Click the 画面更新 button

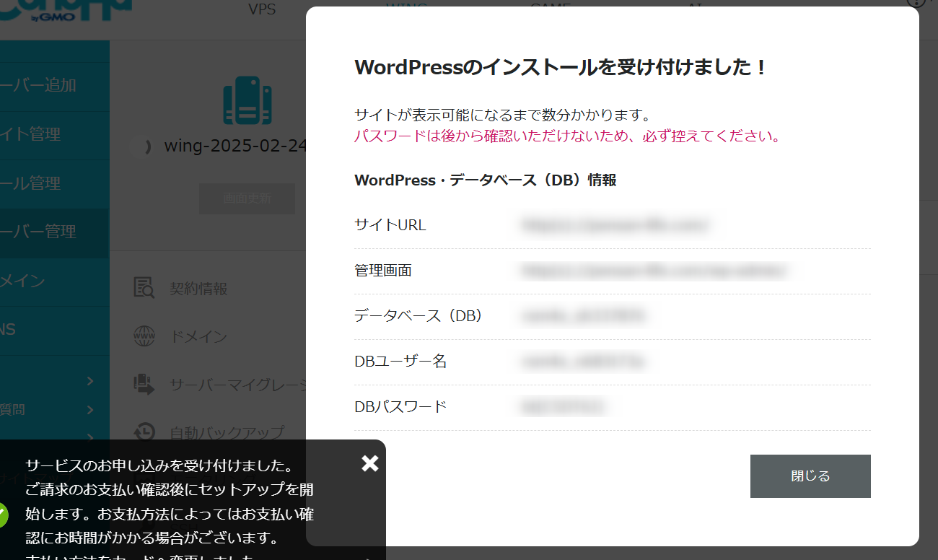coord(247,198)
